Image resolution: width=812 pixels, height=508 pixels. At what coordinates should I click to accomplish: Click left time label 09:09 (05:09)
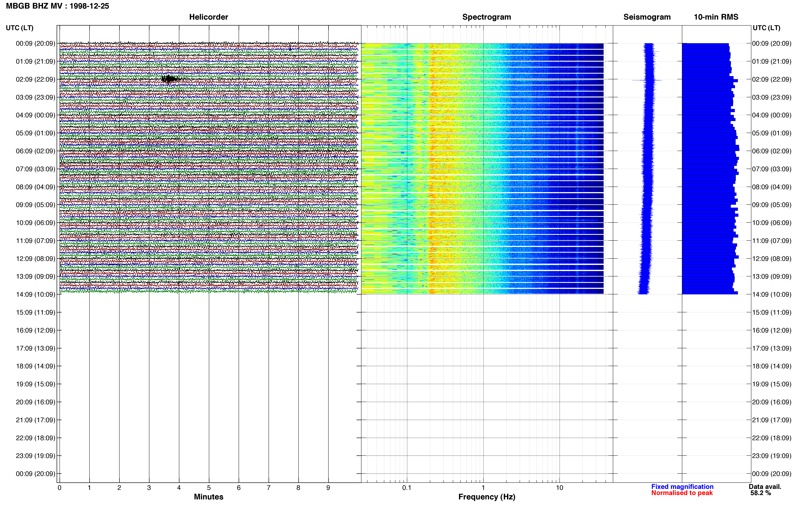click(36, 205)
